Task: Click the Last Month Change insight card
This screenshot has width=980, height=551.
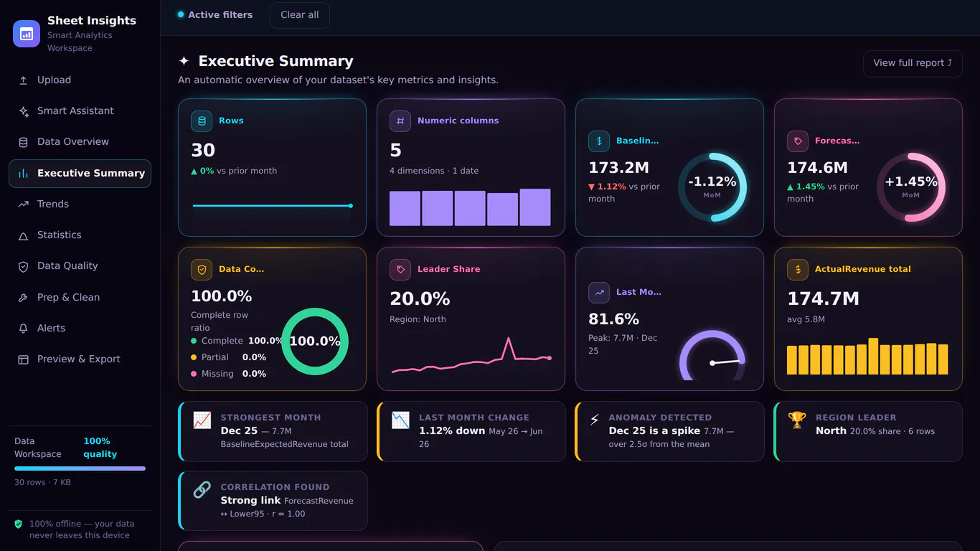Action: (x=471, y=431)
